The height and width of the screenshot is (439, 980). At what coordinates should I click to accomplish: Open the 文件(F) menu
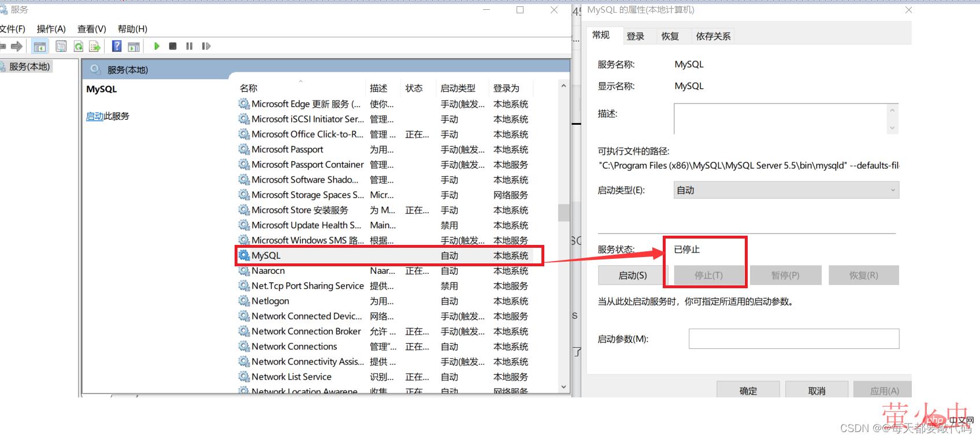pos(12,29)
